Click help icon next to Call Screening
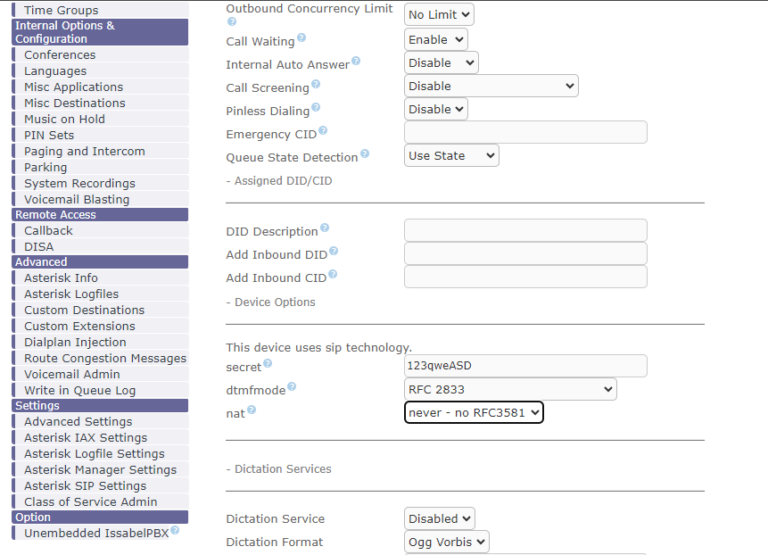This screenshot has width=768, height=555. click(x=316, y=85)
